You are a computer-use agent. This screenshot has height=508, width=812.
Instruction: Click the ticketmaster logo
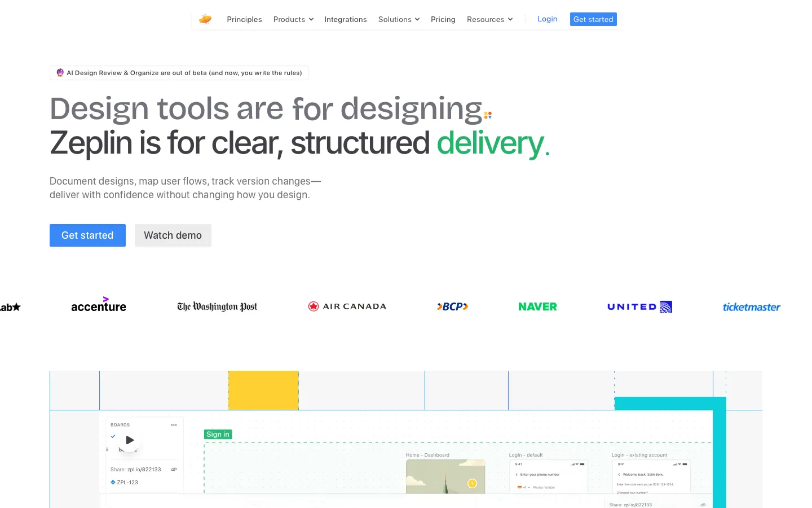click(x=751, y=306)
